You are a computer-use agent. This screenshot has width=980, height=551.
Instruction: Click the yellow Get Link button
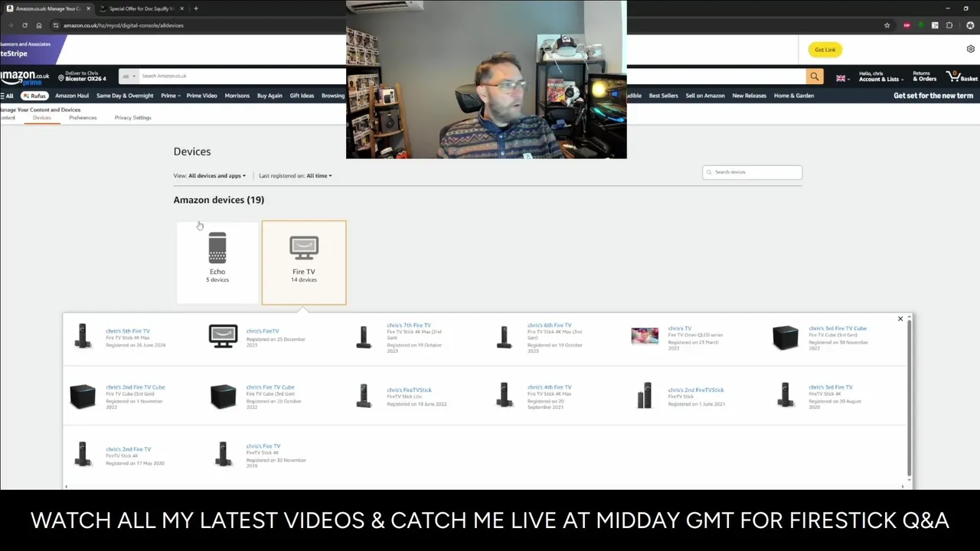(825, 50)
